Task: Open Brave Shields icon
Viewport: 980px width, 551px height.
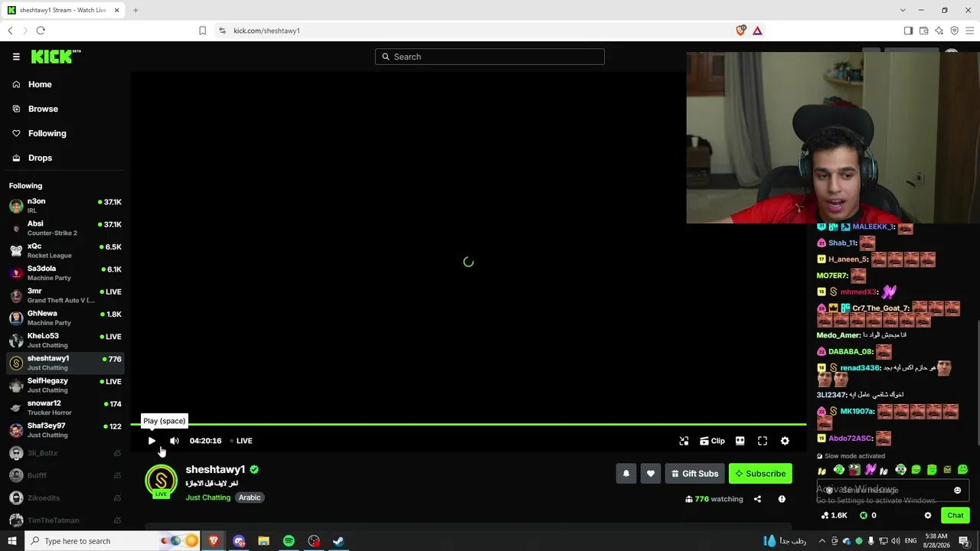Action: pyautogui.click(x=740, y=31)
